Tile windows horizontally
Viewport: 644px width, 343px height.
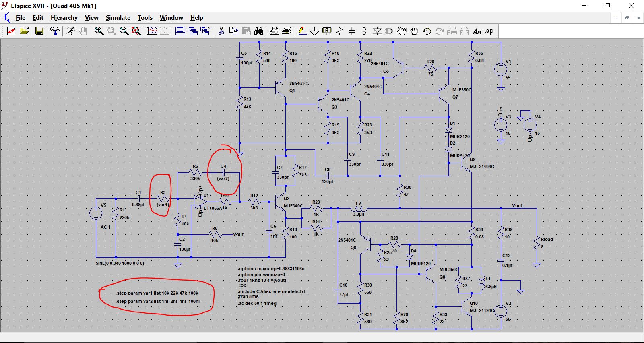point(180,31)
